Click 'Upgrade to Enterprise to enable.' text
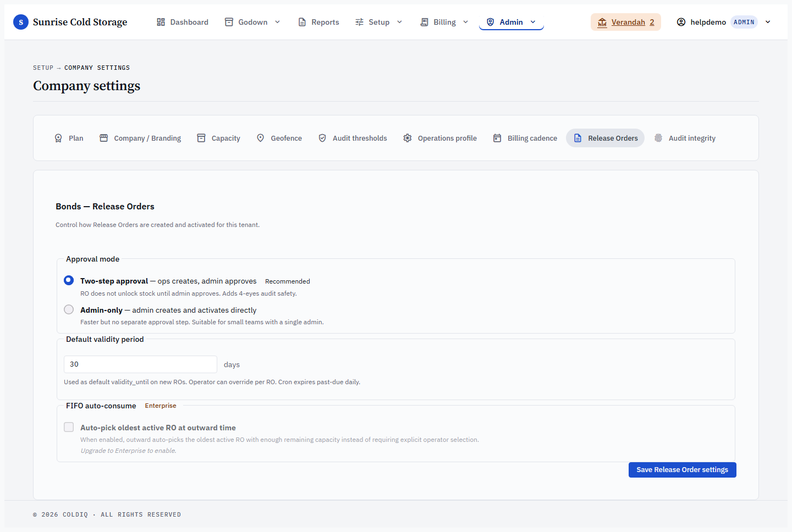Screen dimensions: 792x532 pyautogui.click(x=129, y=451)
